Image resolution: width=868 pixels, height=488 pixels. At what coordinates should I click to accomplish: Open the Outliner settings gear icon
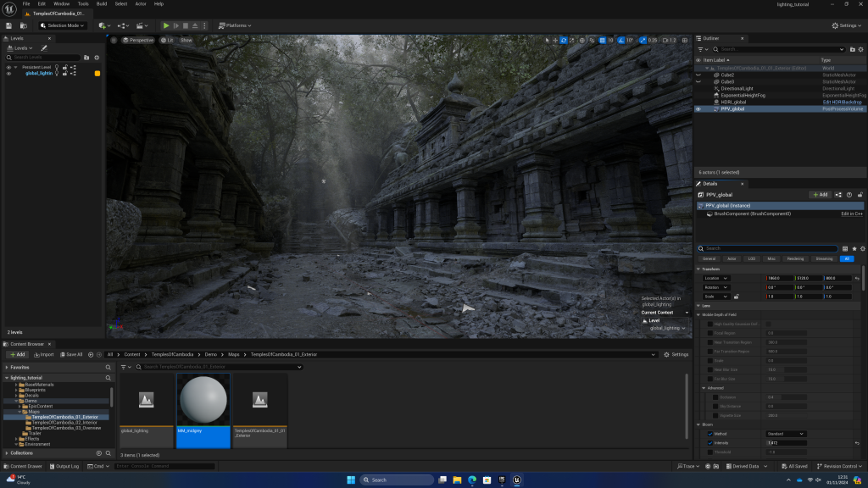[861, 49]
